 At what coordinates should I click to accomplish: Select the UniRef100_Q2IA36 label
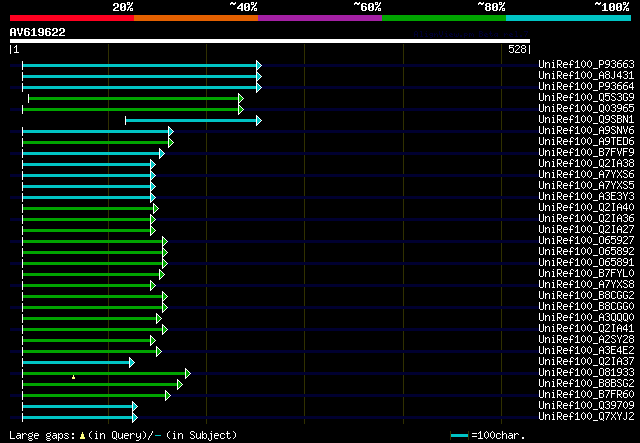(x=586, y=218)
